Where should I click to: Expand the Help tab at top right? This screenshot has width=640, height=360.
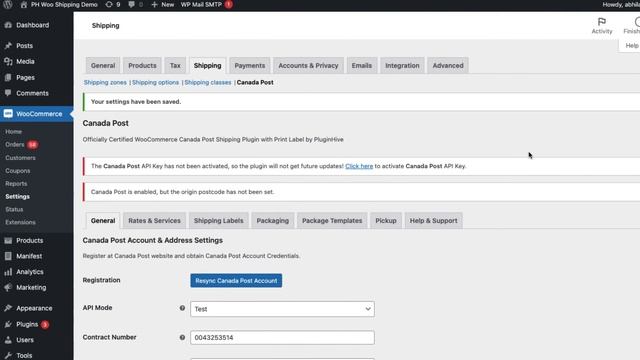click(631, 46)
